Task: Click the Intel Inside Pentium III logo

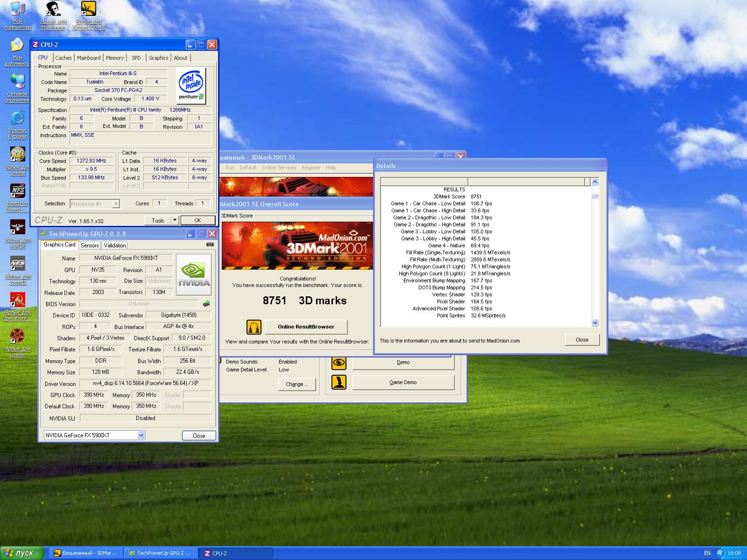Action: 191,86
